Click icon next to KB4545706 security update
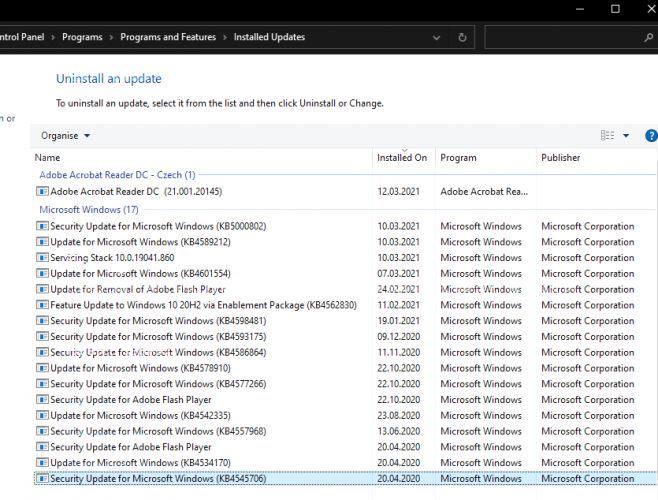 coord(42,479)
